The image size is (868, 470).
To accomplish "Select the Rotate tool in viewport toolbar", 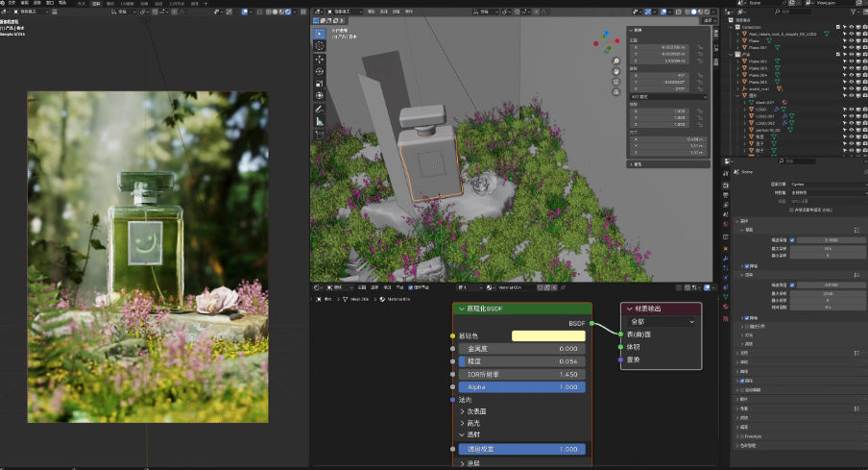I will click(x=320, y=71).
